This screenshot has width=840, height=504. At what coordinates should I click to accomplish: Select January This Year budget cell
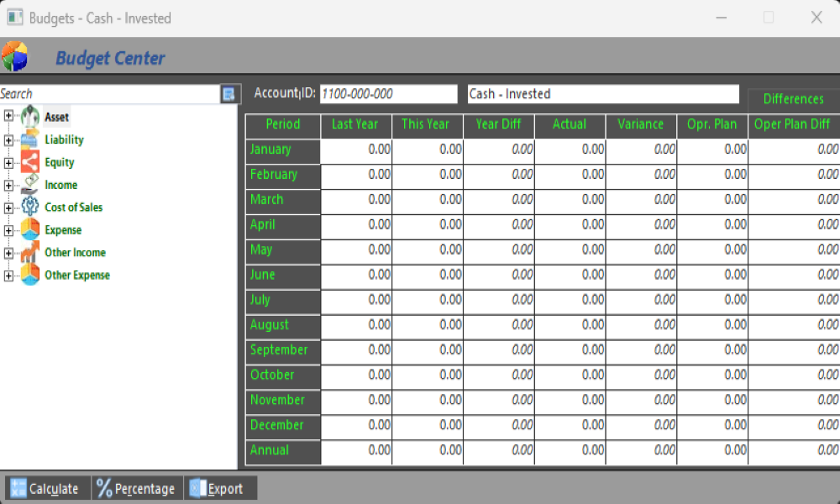coord(427,150)
